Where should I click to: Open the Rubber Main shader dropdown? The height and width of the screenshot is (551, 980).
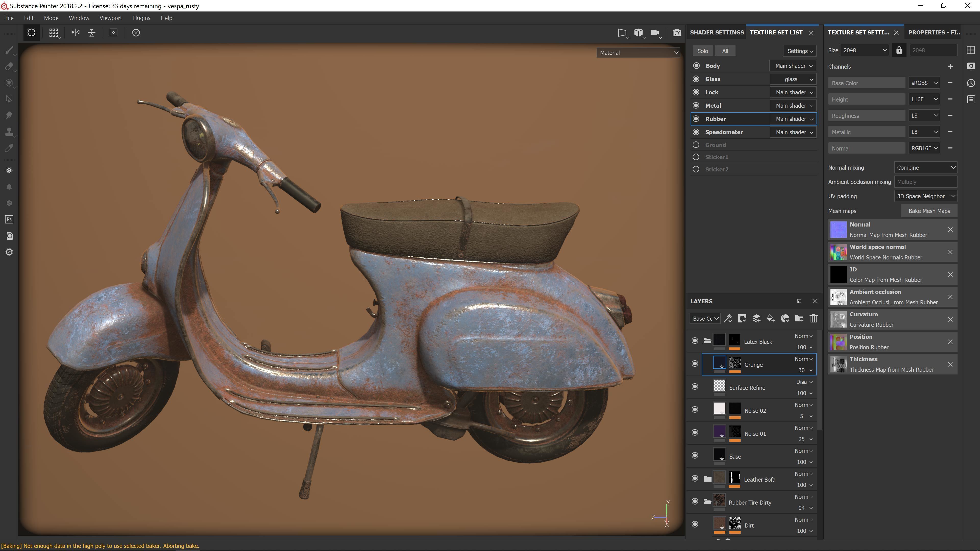793,119
